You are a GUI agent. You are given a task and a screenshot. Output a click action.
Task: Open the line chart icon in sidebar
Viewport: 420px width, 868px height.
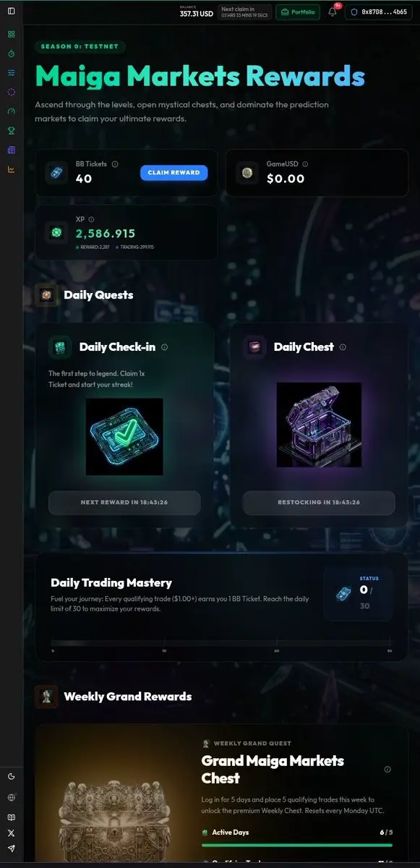11,169
